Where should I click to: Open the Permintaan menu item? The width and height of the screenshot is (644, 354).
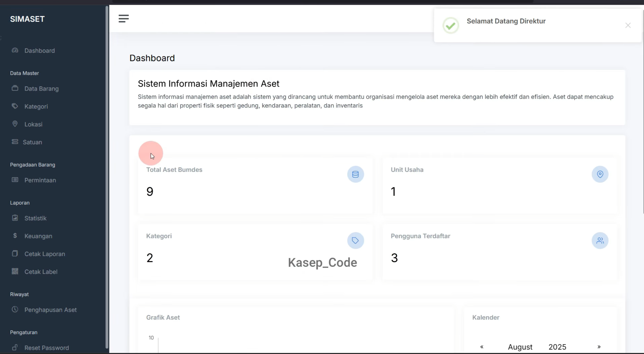[x=40, y=180]
